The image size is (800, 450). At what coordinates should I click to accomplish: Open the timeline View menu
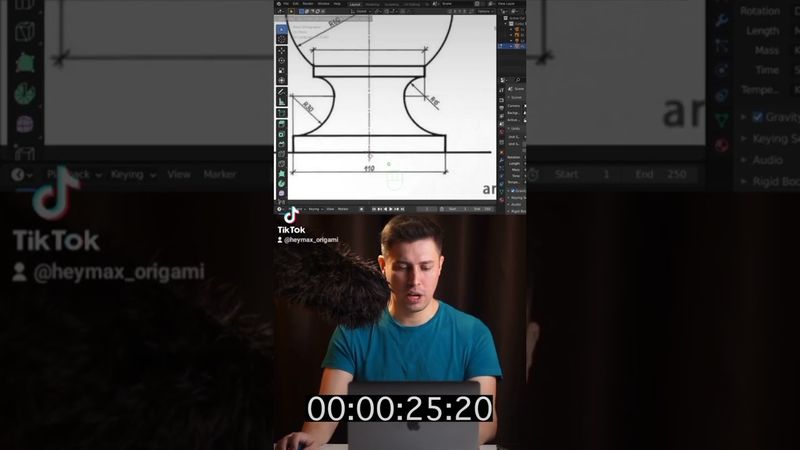tap(330, 209)
